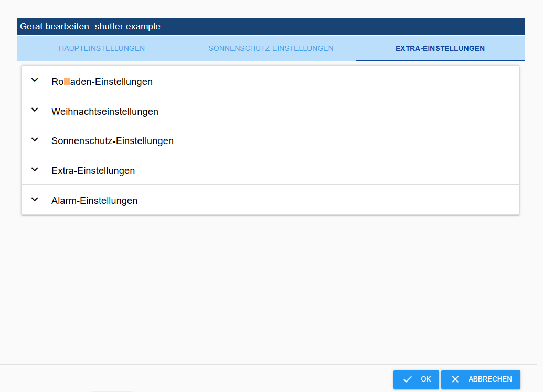Click the dark blue dialog header bar
543x392 pixels.
click(271, 26)
